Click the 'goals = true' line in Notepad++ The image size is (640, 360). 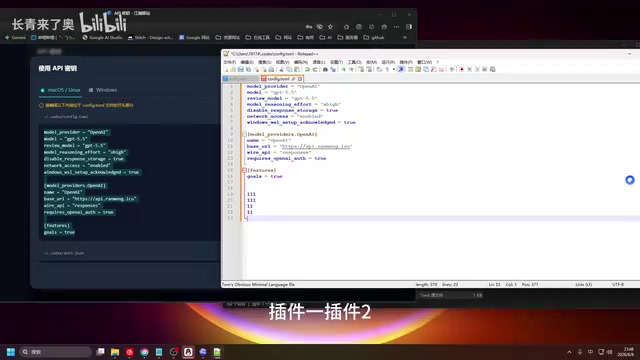pyautogui.click(x=264, y=176)
